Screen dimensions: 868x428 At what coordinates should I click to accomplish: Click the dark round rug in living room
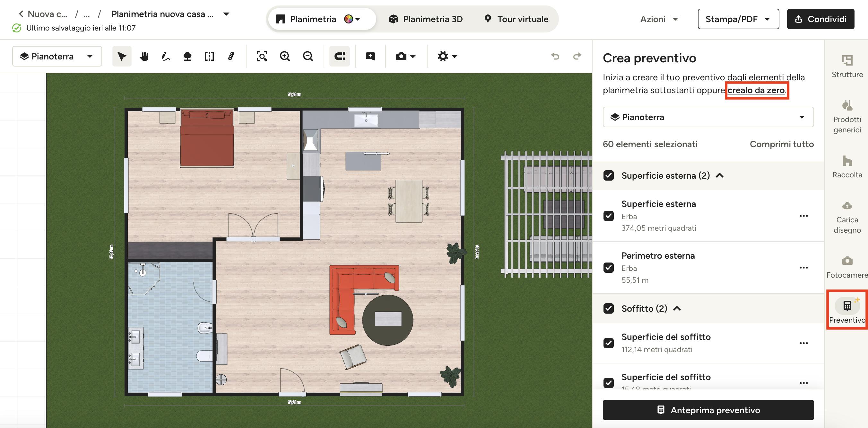(x=387, y=320)
